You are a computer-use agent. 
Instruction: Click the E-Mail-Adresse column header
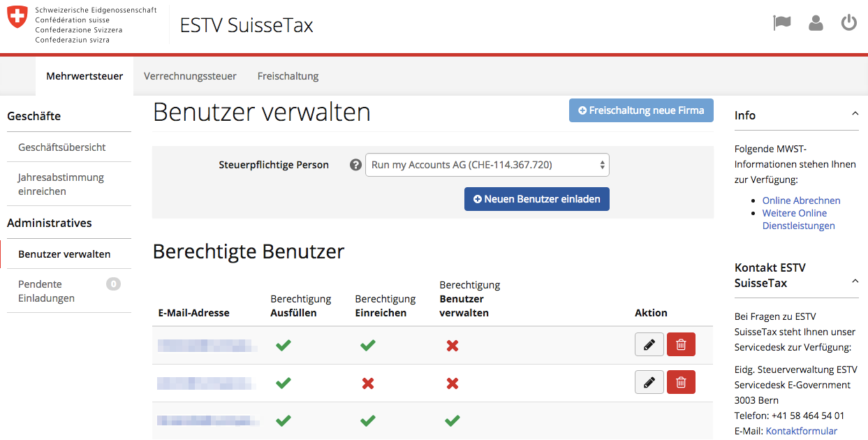click(x=193, y=313)
